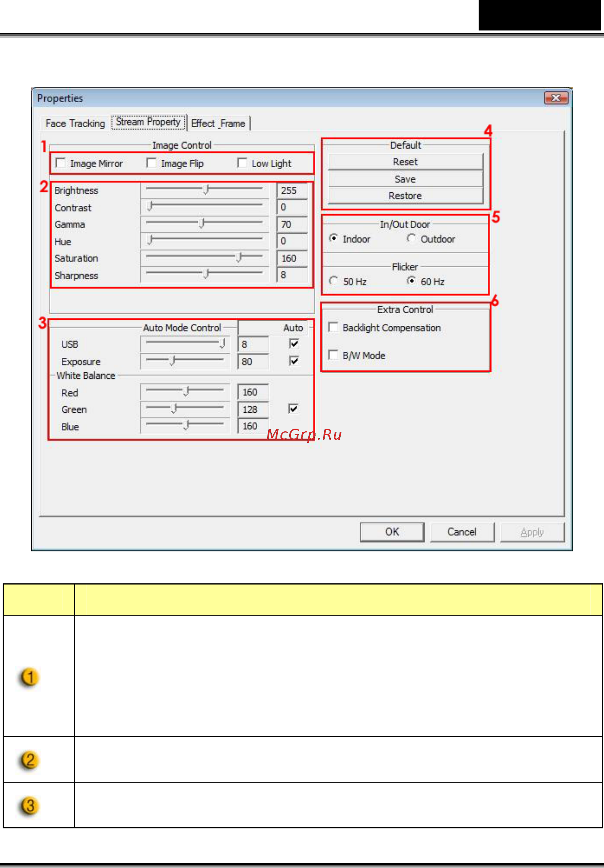Click the Green value field showing 128
Screen dimensions: 604x868
tap(253, 409)
